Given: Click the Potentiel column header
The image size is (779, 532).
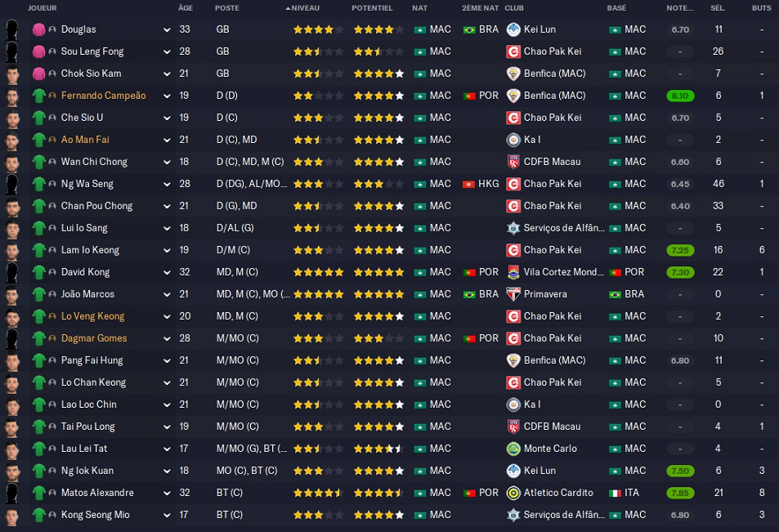Looking at the screenshot, I should 372,8.
